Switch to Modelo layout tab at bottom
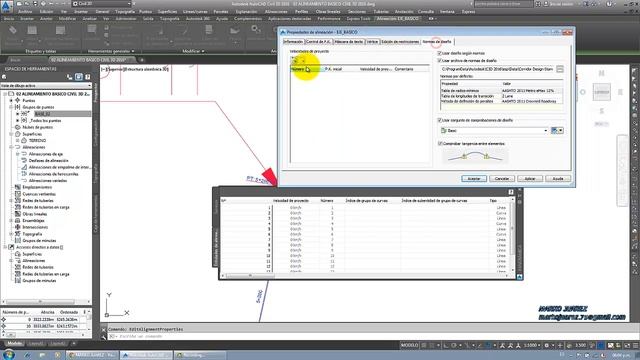 (14, 344)
